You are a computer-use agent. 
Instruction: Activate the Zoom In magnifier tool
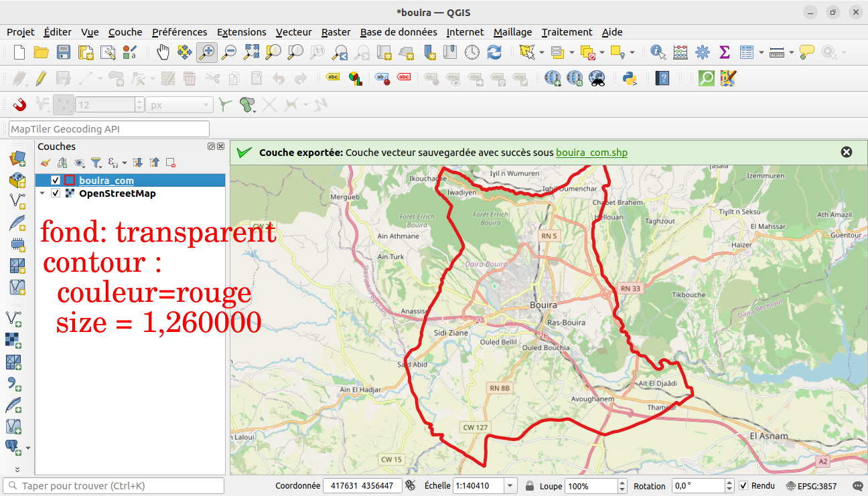point(207,52)
